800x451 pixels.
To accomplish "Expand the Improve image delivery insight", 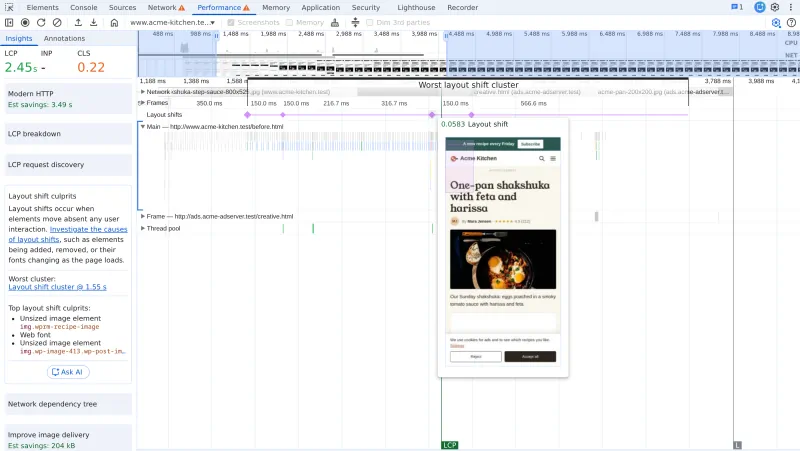I will tap(68, 438).
